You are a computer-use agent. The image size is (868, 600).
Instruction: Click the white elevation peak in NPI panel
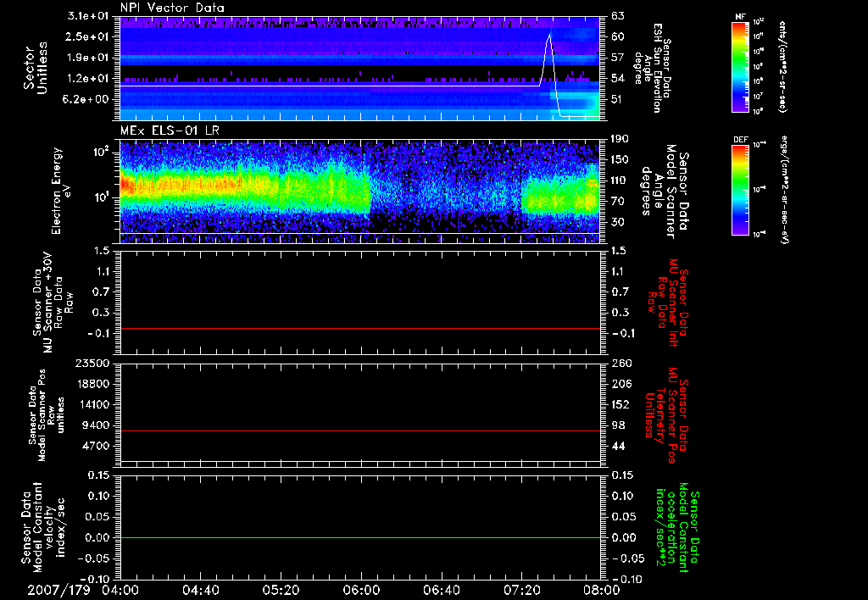click(x=548, y=36)
